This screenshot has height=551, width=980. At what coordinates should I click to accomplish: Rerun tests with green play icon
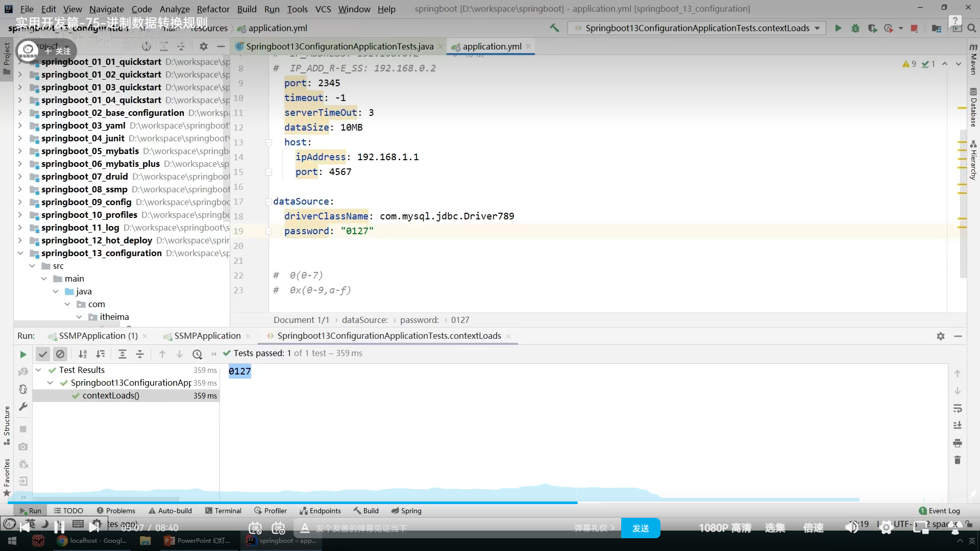click(23, 354)
